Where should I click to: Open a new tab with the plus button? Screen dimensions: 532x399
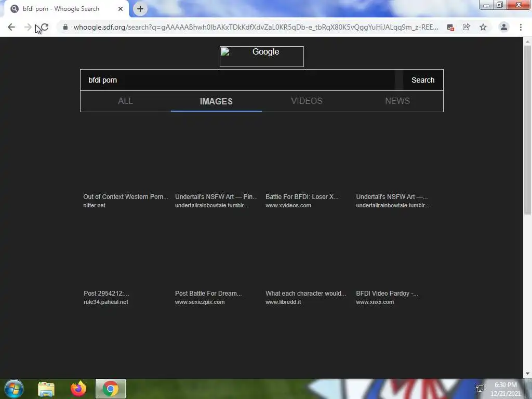(140, 9)
